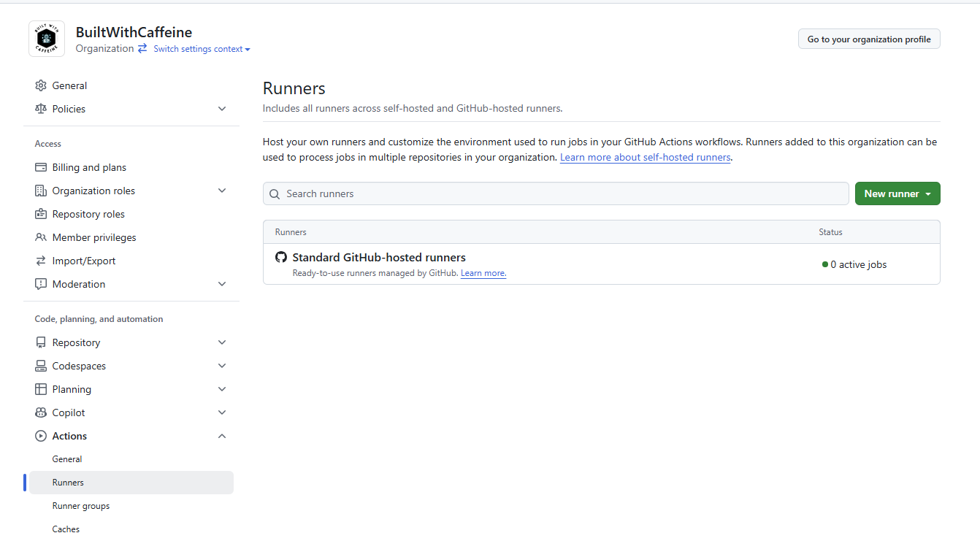This screenshot has height=541, width=980.
Task: Click the Repository roles badge icon
Action: pos(41,214)
